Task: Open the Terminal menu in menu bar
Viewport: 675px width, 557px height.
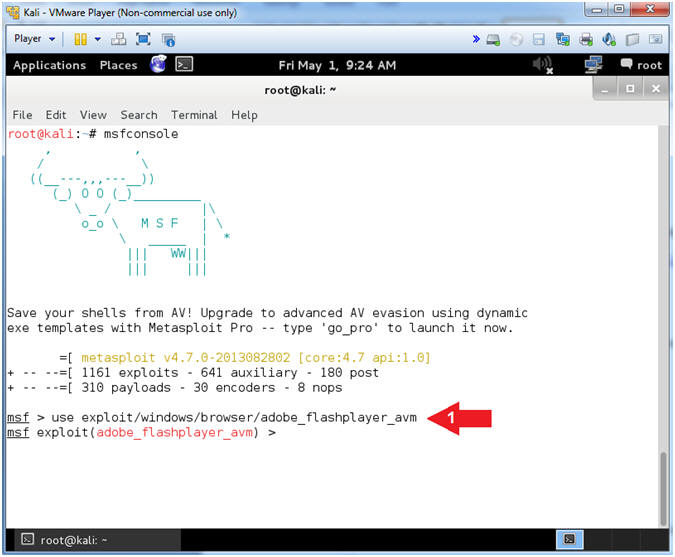Action: 194,115
